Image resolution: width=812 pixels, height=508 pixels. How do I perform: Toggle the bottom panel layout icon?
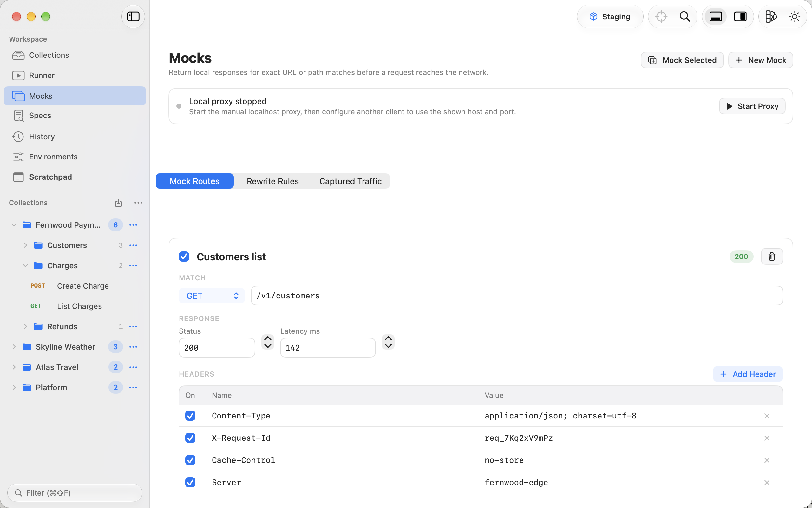click(x=715, y=17)
